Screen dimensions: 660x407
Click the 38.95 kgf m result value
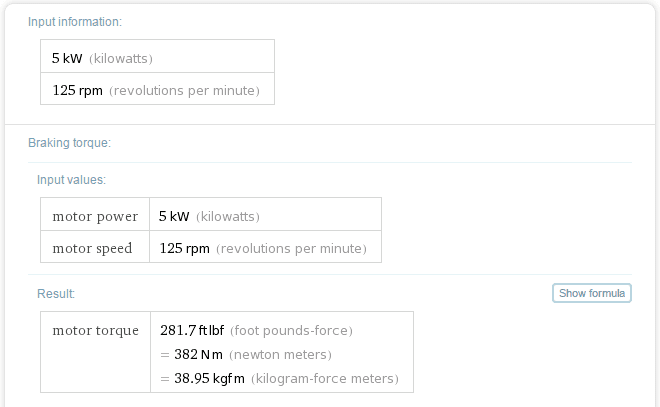pos(209,378)
